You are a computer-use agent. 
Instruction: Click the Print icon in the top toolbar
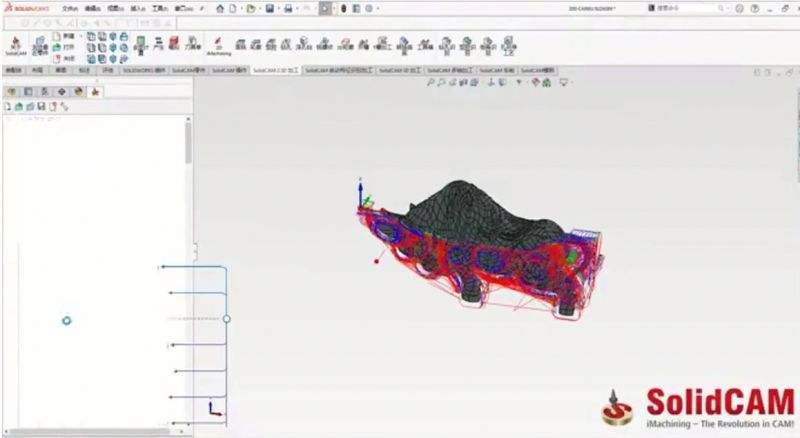pyautogui.click(x=288, y=8)
